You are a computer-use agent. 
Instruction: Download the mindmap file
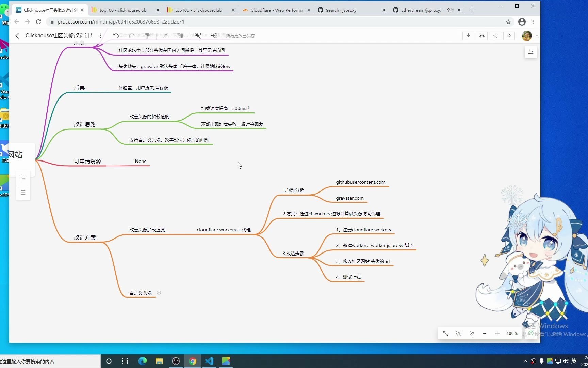click(x=468, y=35)
